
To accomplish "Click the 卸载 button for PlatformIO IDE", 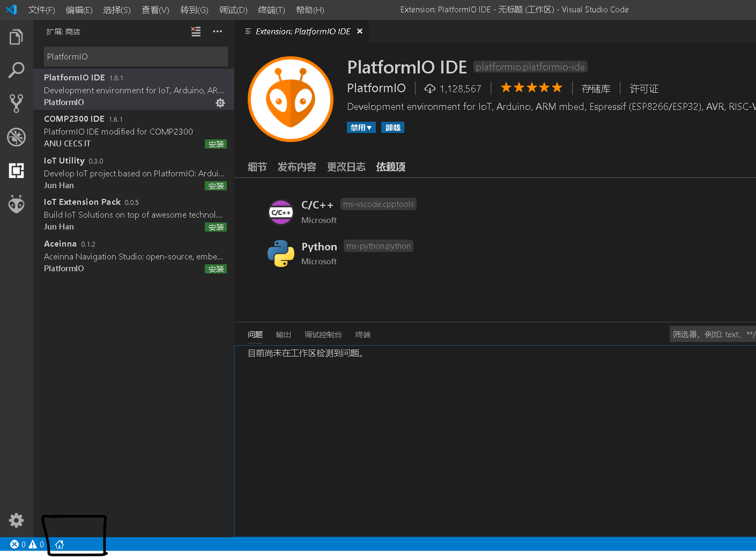I will (392, 127).
